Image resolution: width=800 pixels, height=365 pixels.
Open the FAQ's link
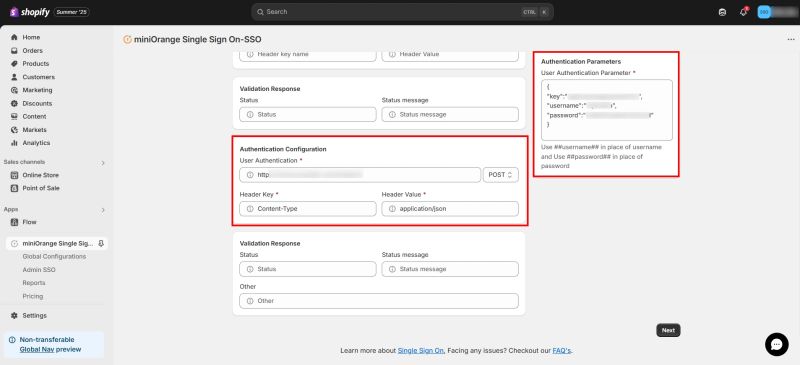pos(562,351)
